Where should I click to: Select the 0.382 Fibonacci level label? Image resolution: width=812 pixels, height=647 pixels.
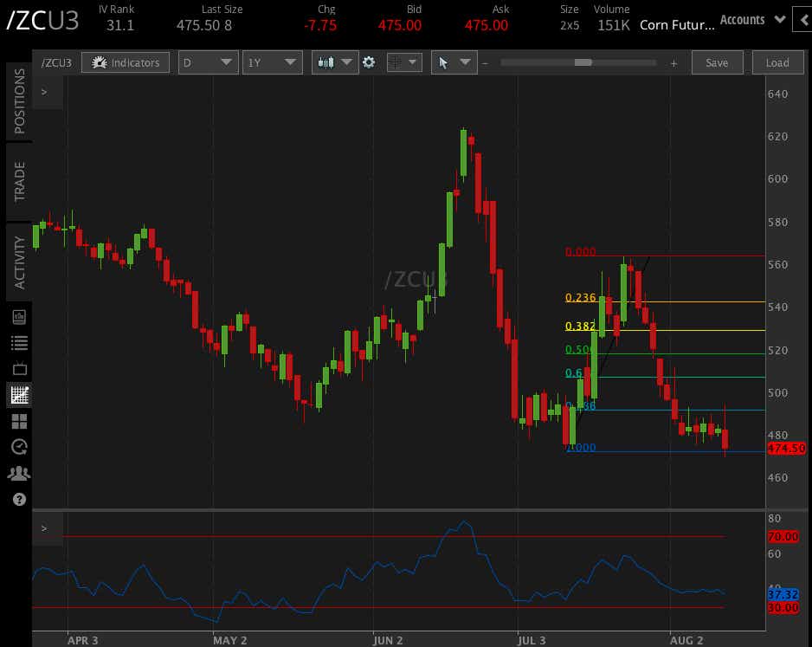(580, 326)
